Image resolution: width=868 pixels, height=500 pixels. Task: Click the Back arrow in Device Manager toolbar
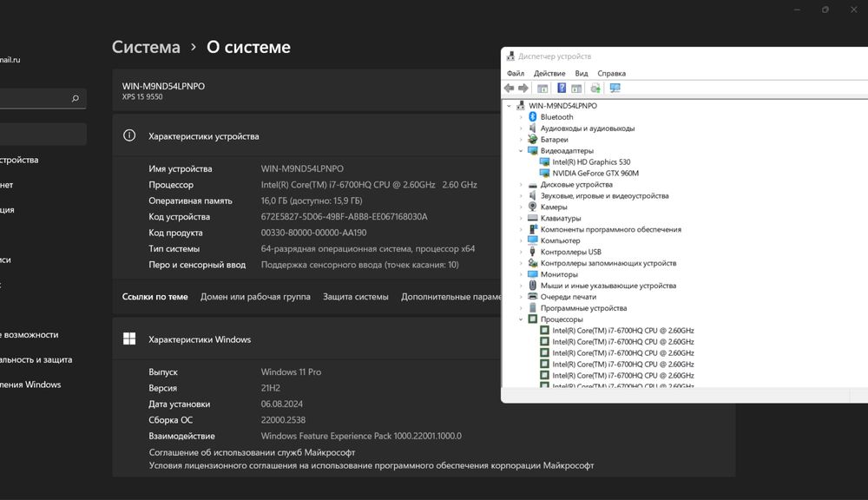point(509,88)
